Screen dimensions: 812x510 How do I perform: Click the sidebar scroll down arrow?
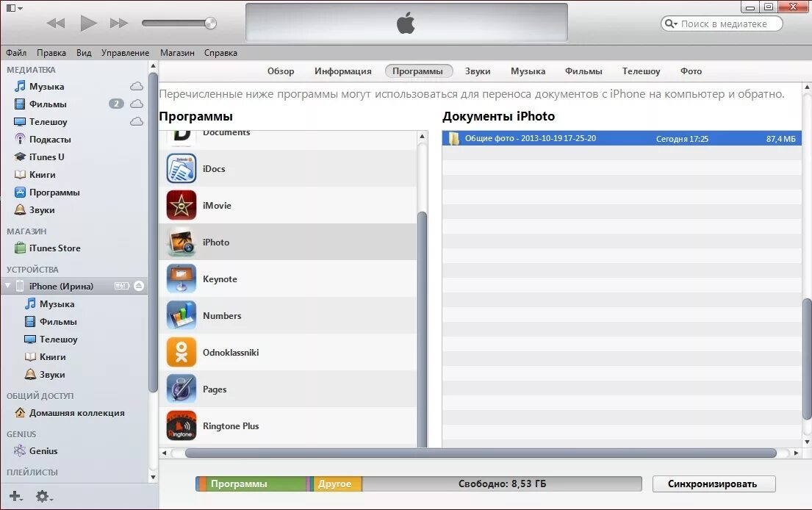click(x=153, y=477)
